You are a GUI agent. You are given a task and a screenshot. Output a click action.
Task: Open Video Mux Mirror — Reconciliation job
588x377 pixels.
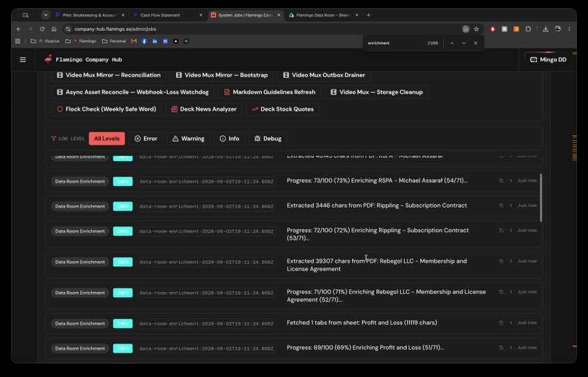tap(109, 75)
